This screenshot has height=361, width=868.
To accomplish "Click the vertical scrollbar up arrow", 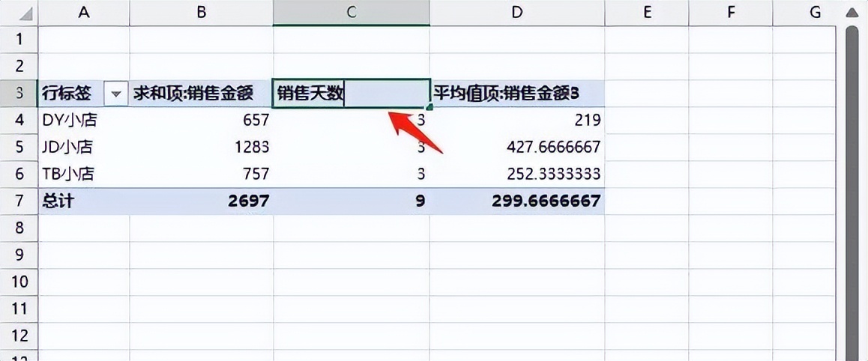I will tap(852, 13).
